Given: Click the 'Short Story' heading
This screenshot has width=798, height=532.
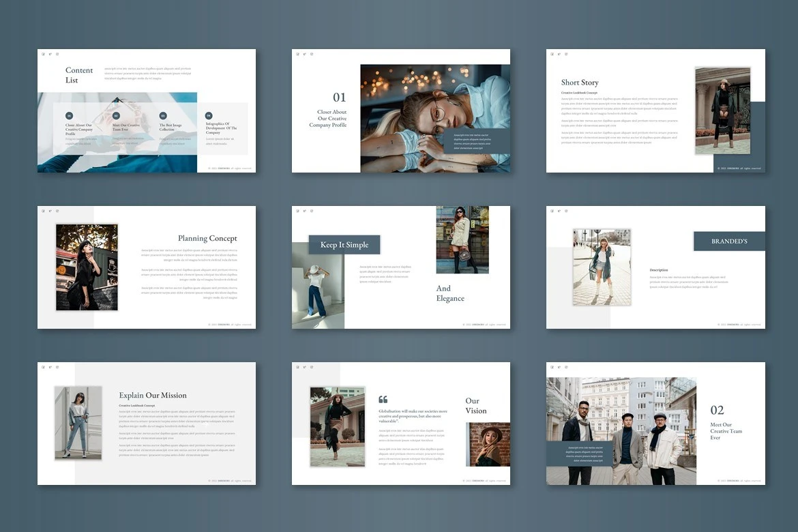Looking at the screenshot, I should point(580,83).
